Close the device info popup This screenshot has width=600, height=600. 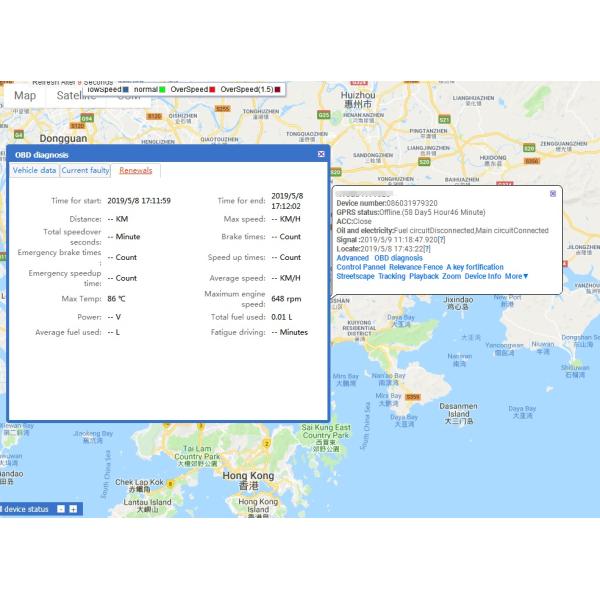tap(553, 193)
